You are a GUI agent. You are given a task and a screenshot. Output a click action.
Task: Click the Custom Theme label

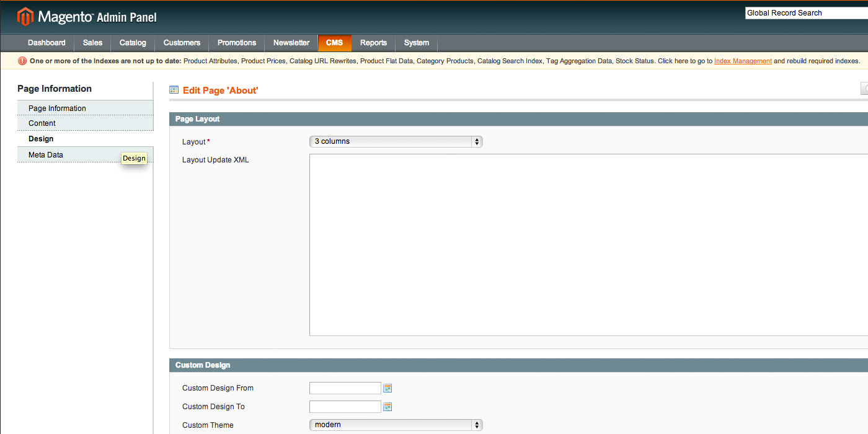pyautogui.click(x=208, y=425)
